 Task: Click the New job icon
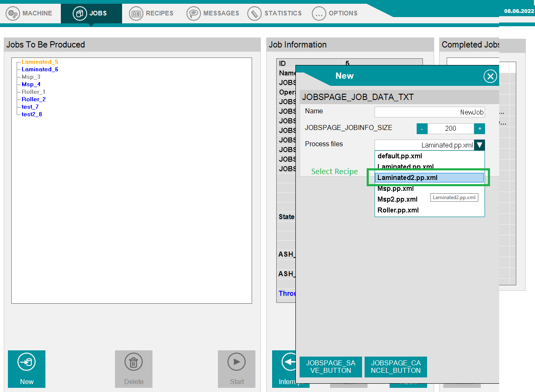click(x=26, y=362)
